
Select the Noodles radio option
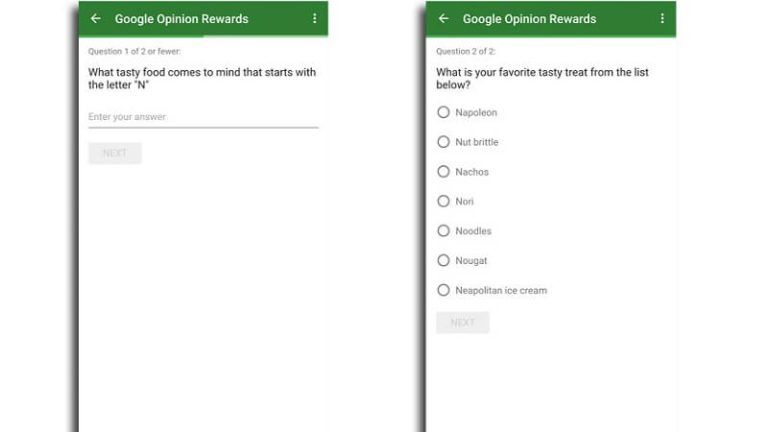click(443, 231)
